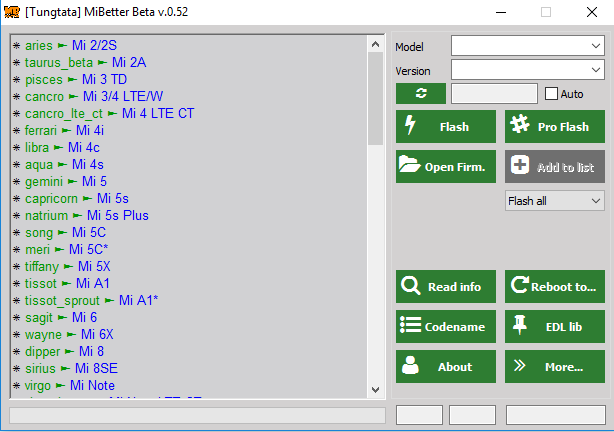The image size is (614, 432).
Task: Select the 'aries ► Mi 2/2S' row
Action: (189, 45)
